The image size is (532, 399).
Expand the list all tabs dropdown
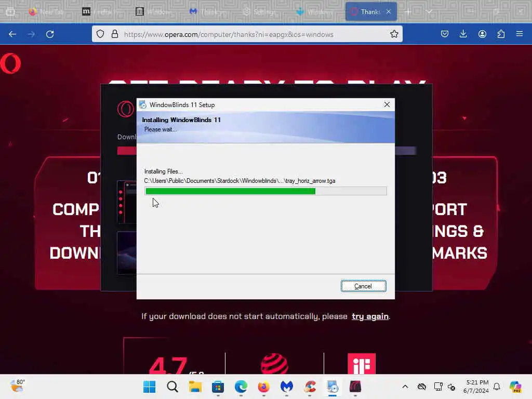click(429, 12)
